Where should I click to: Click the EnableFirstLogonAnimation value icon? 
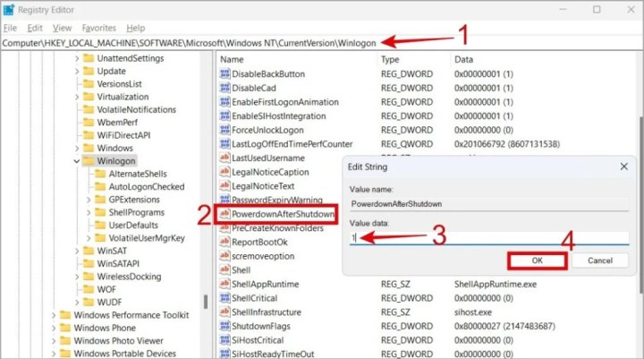(225, 102)
